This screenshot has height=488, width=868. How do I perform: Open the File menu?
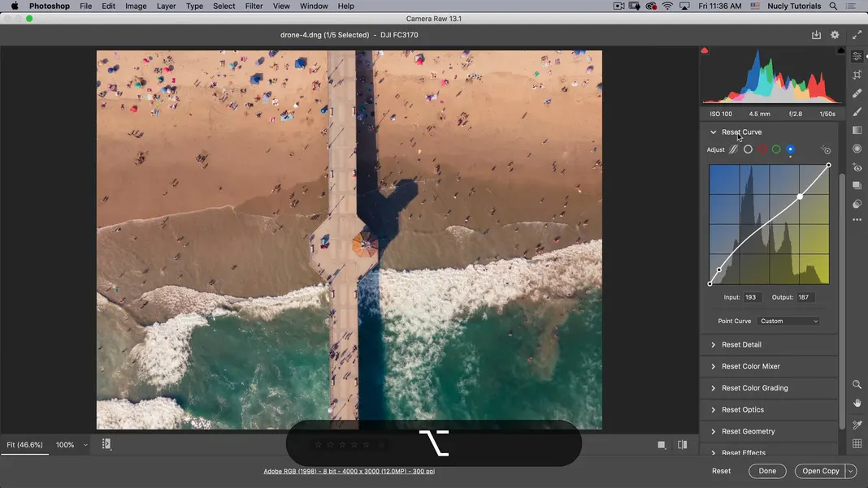pos(86,6)
